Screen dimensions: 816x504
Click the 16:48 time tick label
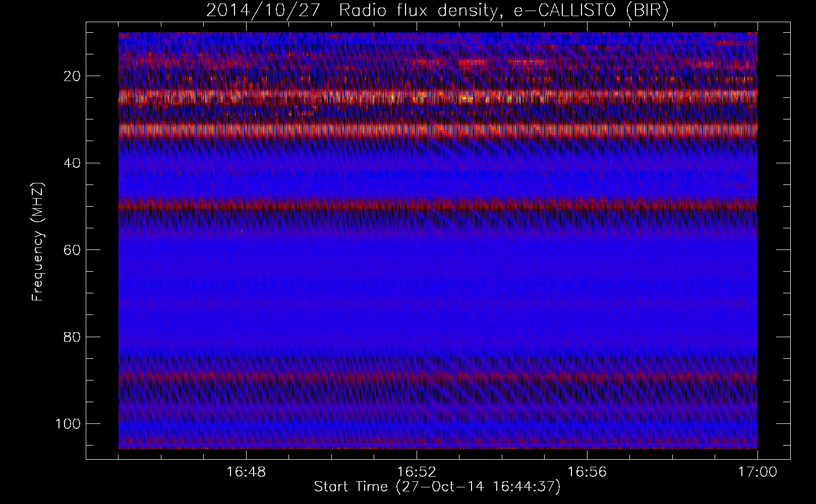coord(246,472)
